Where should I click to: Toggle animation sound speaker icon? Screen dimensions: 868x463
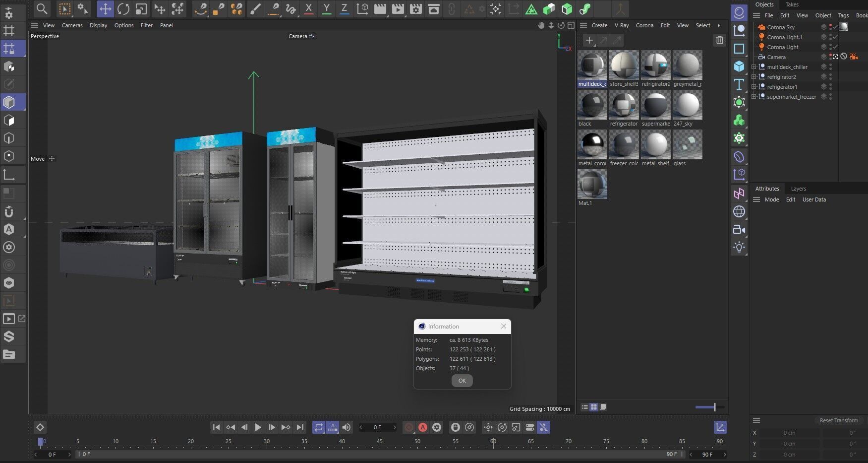click(x=347, y=427)
